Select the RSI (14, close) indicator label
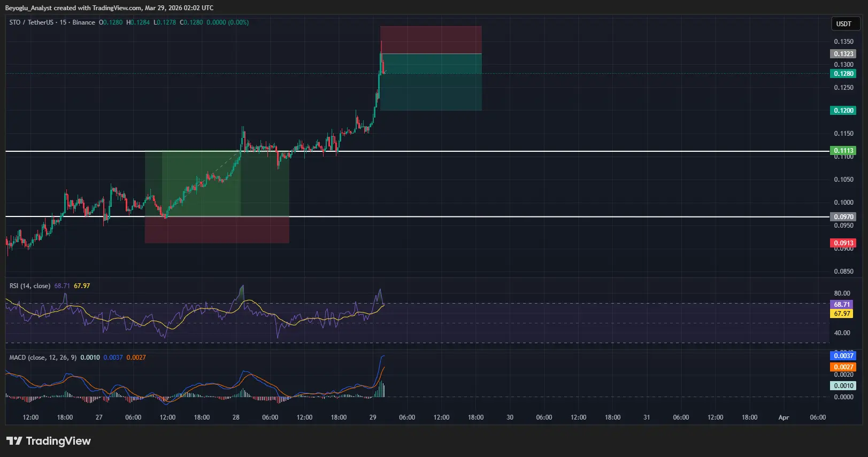The height and width of the screenshot is (457, 868). point(30,286)
